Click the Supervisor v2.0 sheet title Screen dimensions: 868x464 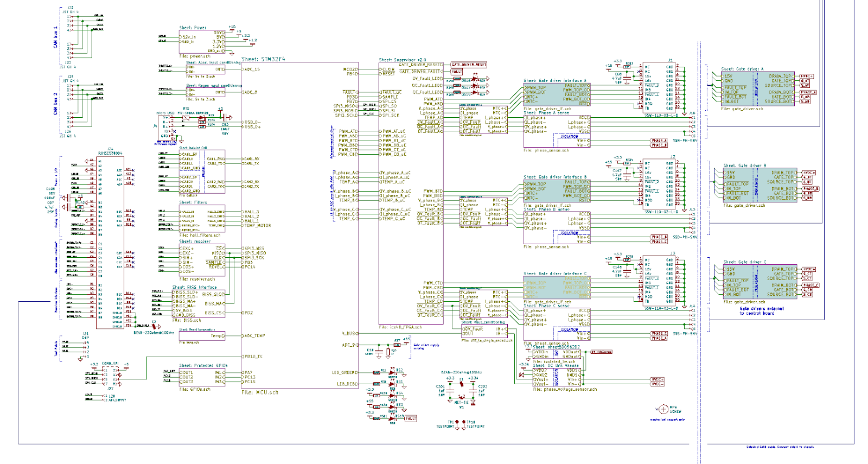403,60
